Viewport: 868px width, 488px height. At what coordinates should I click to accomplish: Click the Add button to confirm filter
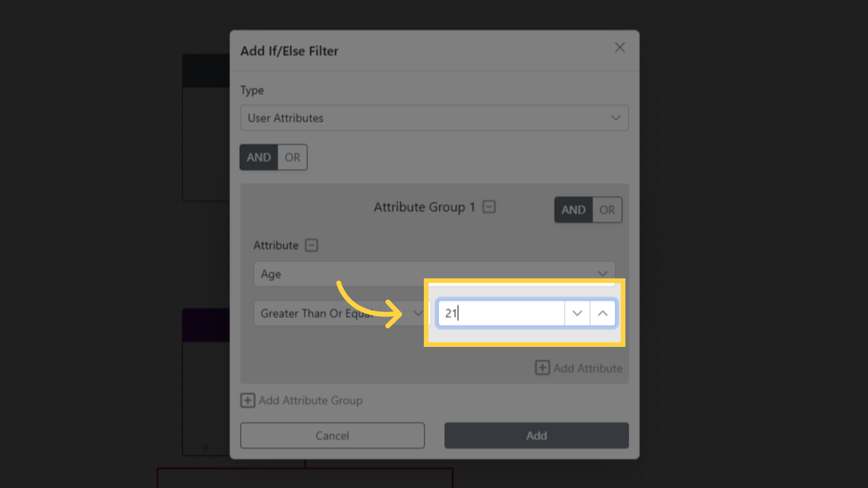[x=536, y=436]
